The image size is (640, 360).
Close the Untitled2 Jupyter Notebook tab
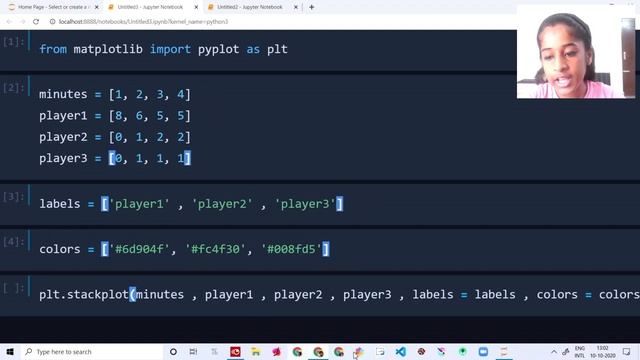click(x=296, y=7)
